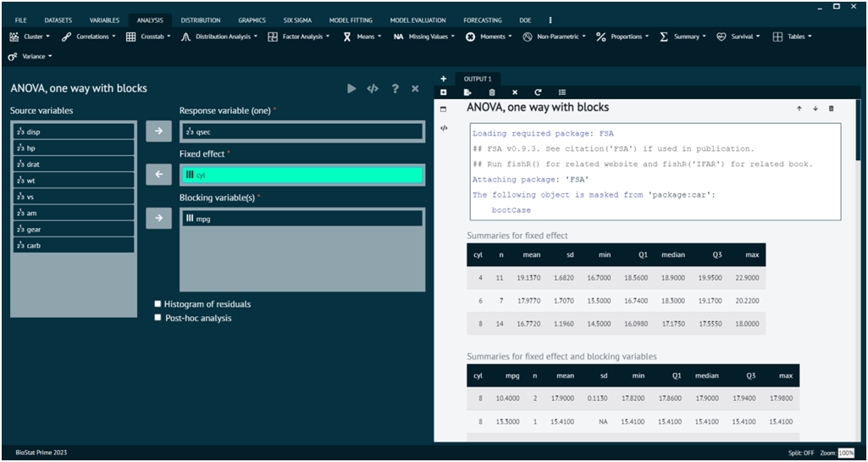Open the Crosstab dropdown
This screenshot has height=462, width=868.
(x=148, y=36)
